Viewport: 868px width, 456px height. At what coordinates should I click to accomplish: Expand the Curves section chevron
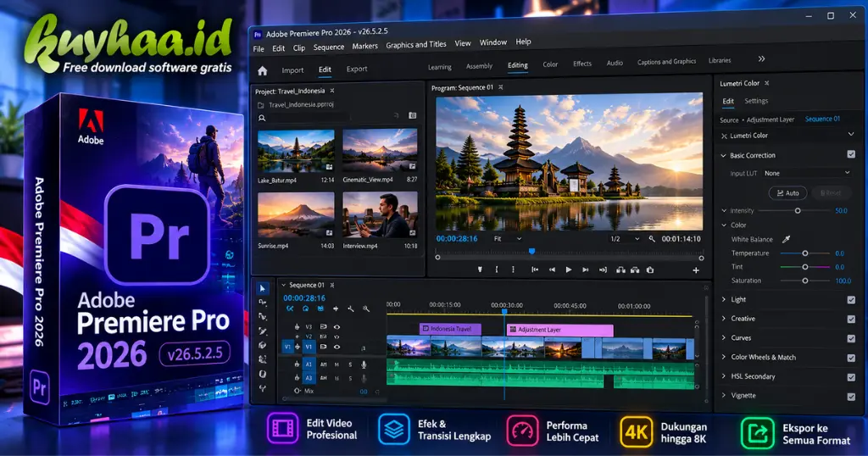724,337
